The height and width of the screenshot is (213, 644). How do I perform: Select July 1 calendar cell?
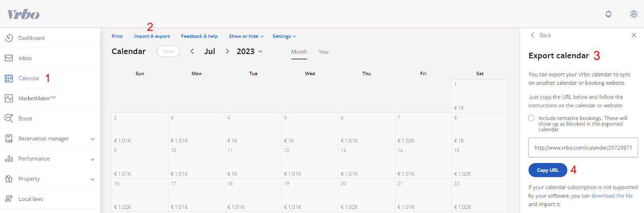[x=480, y=96]
